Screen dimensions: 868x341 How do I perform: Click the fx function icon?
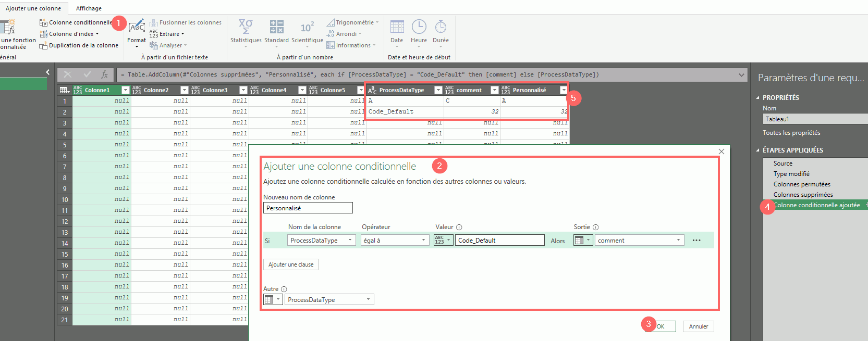(104, 74)
